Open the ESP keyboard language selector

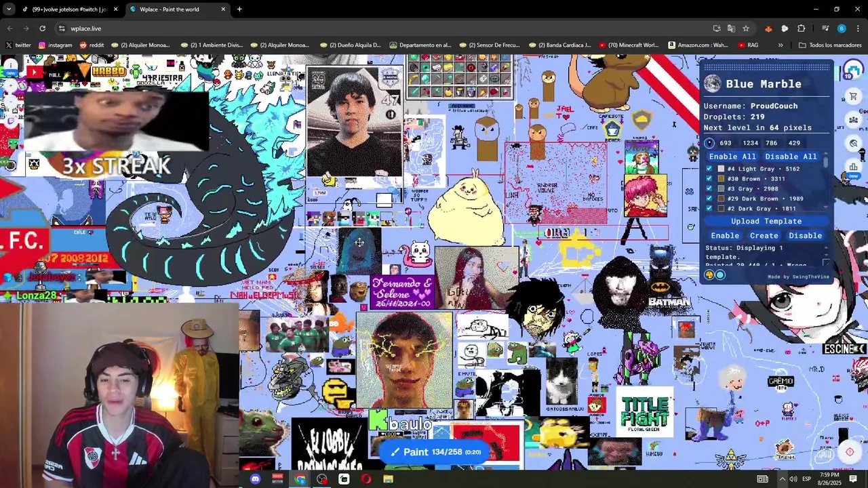click(807, 479)
